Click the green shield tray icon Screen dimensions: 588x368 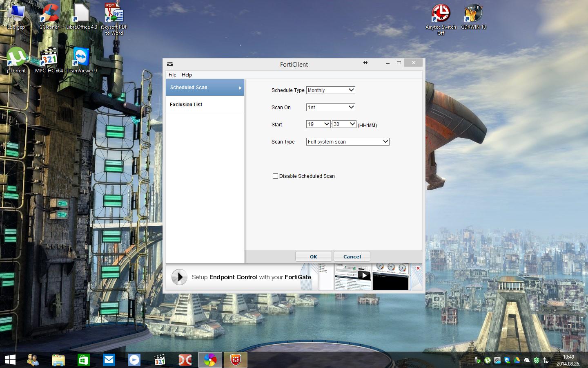pyautogui.click(x=537, y=360)
